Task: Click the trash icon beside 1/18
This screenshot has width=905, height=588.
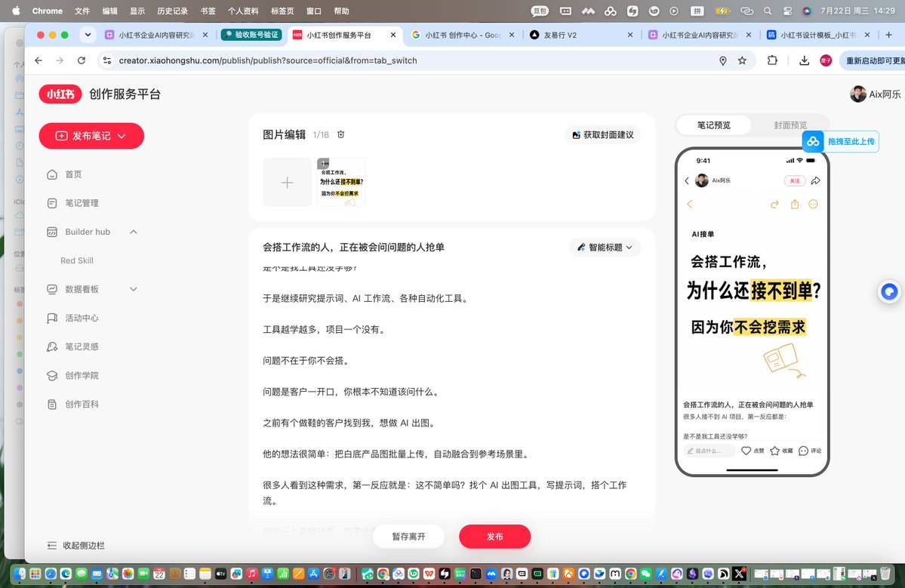Action: pos(340,134)
